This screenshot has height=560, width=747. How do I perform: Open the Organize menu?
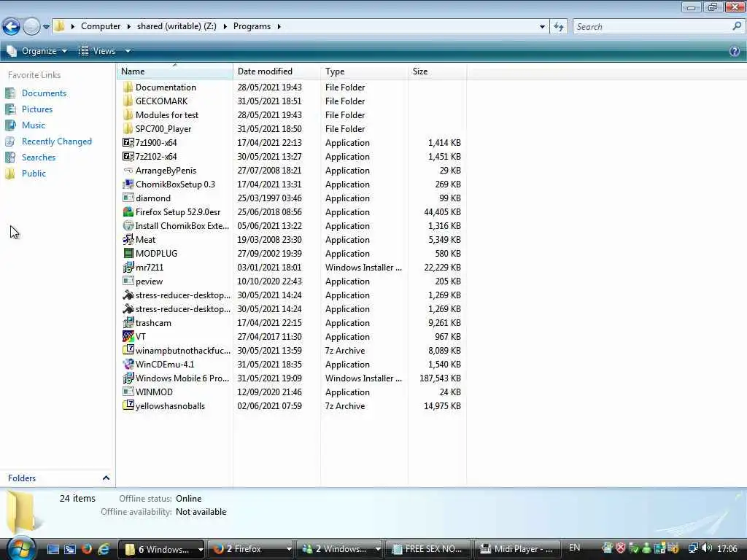(37, 51)
